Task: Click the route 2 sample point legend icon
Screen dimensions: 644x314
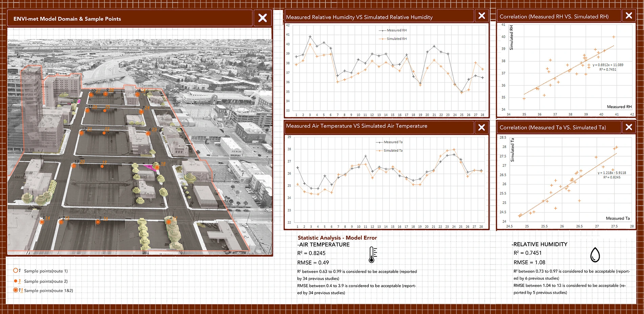Action: coord(16,281)
